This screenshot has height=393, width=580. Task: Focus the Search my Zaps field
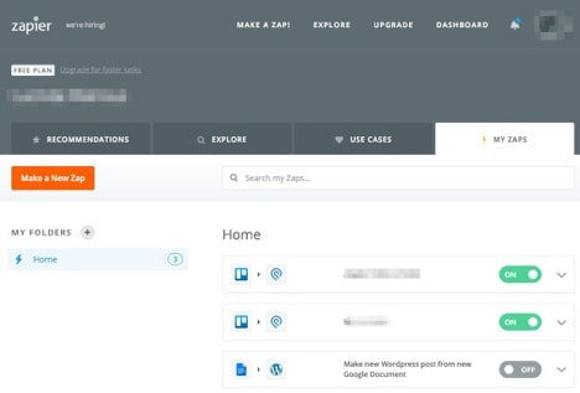pyautogui.click(x=398, y=178)
